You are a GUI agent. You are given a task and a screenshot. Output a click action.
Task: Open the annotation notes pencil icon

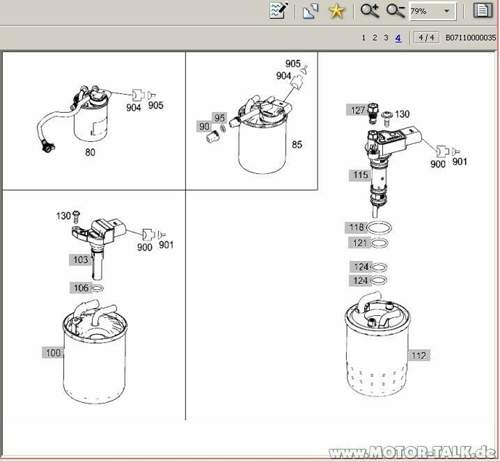click(x=279, y=11)
